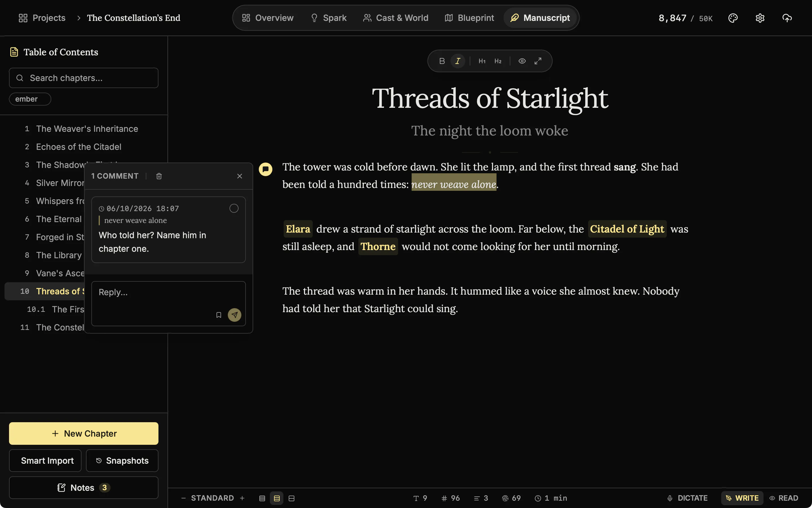Close the comment popup
812x508 pixels.
[240, 176]
